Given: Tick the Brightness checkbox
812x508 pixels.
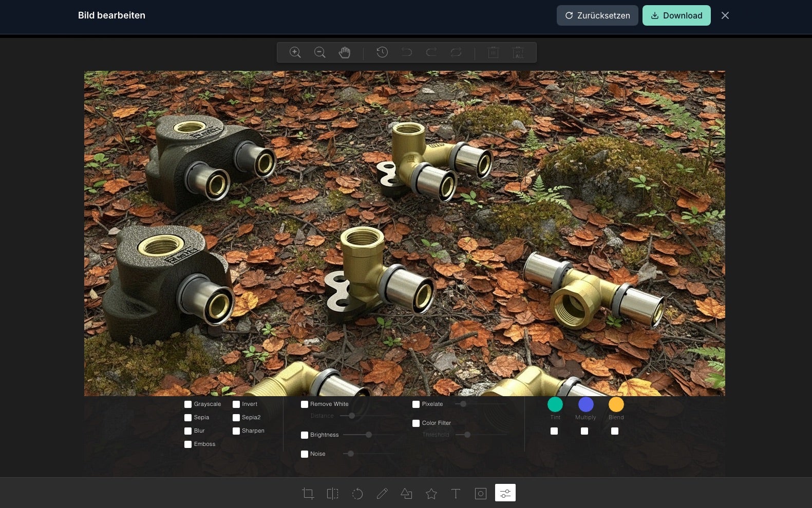Looking at the screenshot, I should coord(305,435).
